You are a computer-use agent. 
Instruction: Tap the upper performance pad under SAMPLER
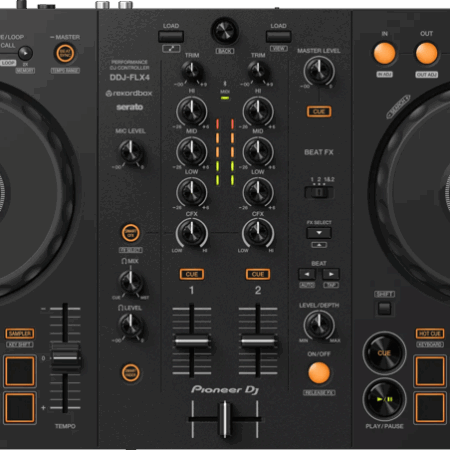click(20, 371)
